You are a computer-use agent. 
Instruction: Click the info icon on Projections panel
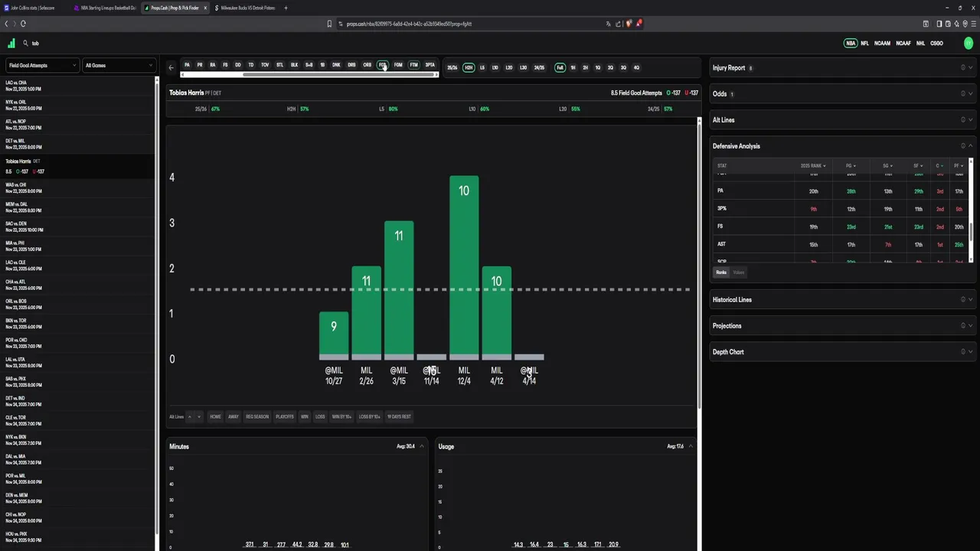click(963, 325)
